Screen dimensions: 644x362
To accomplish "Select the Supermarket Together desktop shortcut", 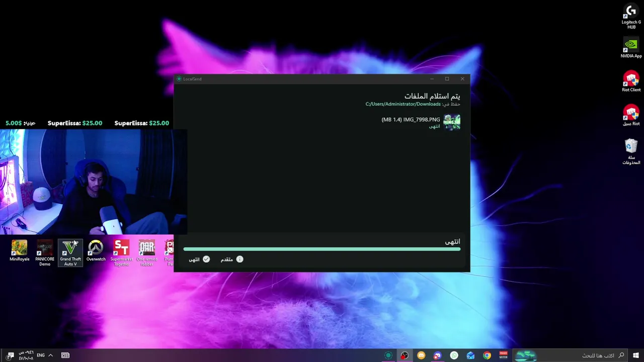I will (x=121, y=253).
